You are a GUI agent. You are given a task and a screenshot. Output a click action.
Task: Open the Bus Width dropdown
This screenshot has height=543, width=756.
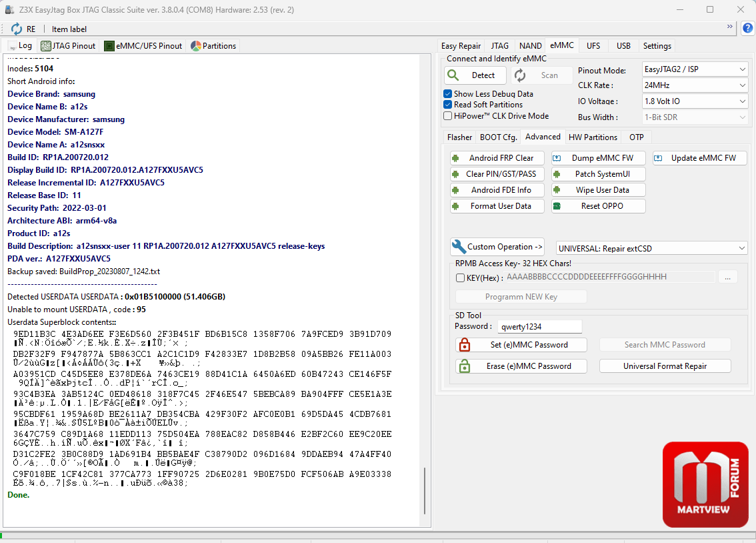point(695,117)
